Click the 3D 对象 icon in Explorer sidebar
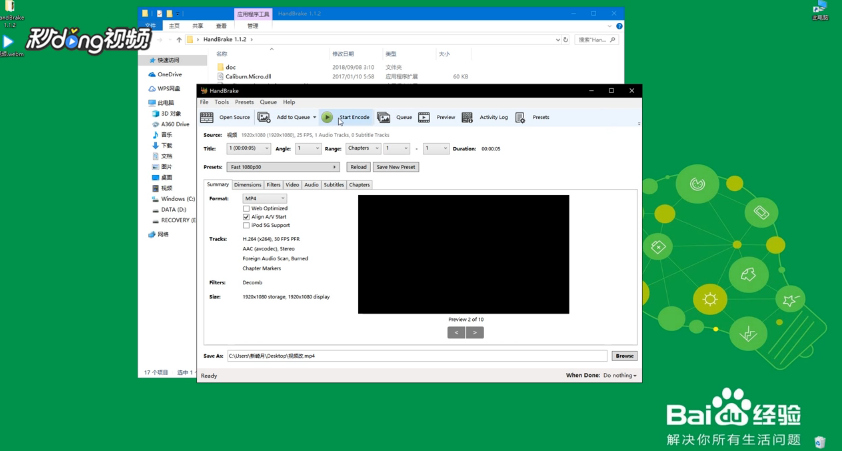 click(156, 113)
